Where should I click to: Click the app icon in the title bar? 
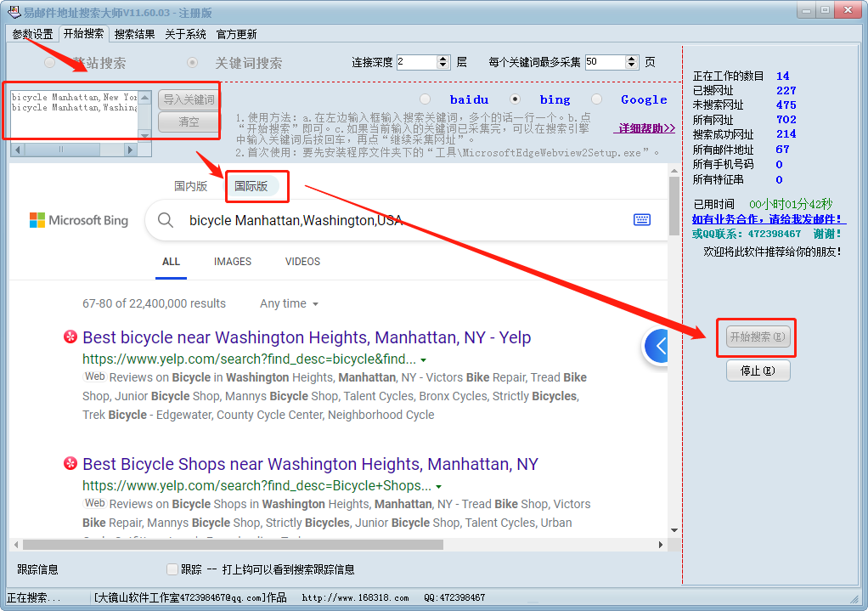click(x=14, y=12)
